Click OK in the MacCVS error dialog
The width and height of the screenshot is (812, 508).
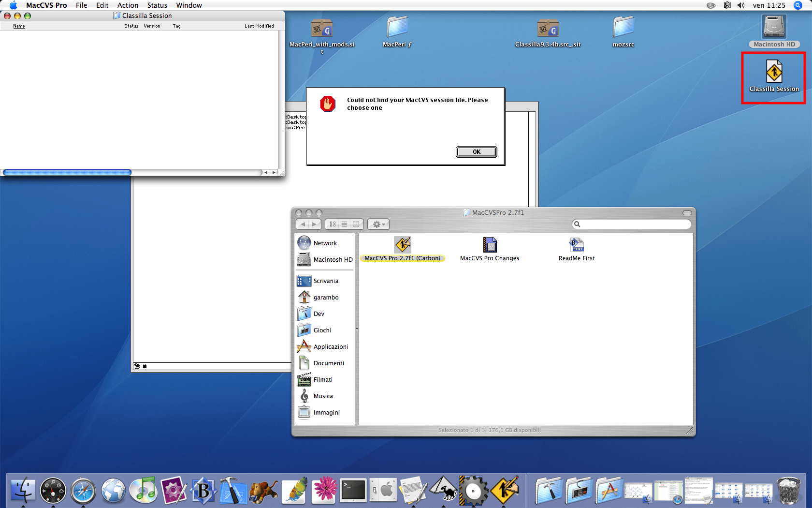pyautogui.click(x=476, y=152)
